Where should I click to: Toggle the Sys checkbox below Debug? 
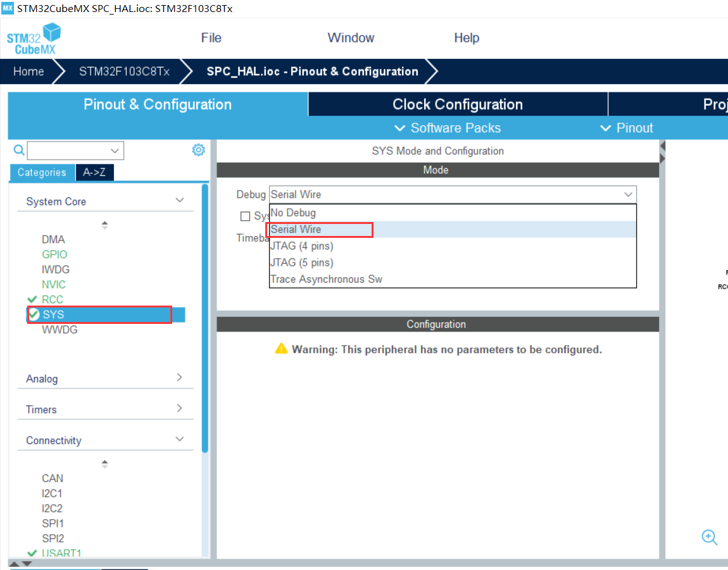[245, 216]
